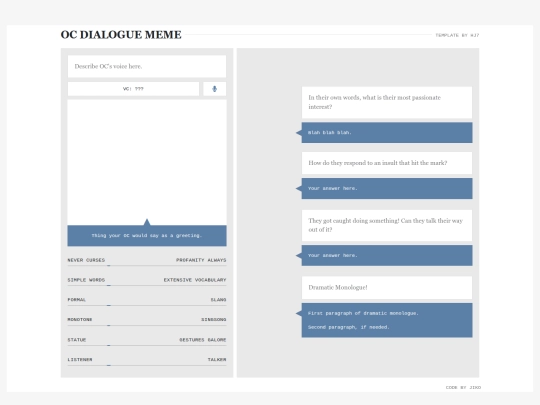
Task: Click the 'Blah blah blah.' answer bubble
Action: point(387,133)
